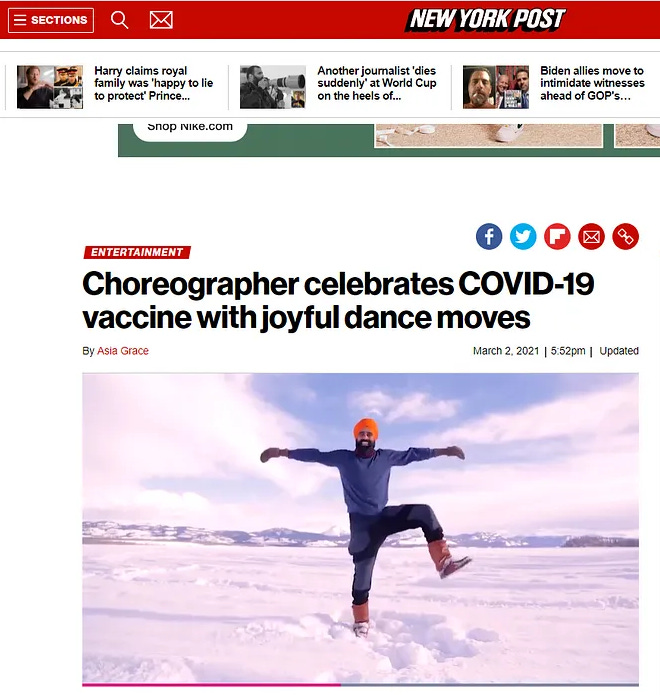Open the Entertainment category tag

click(x=137, y=252)
